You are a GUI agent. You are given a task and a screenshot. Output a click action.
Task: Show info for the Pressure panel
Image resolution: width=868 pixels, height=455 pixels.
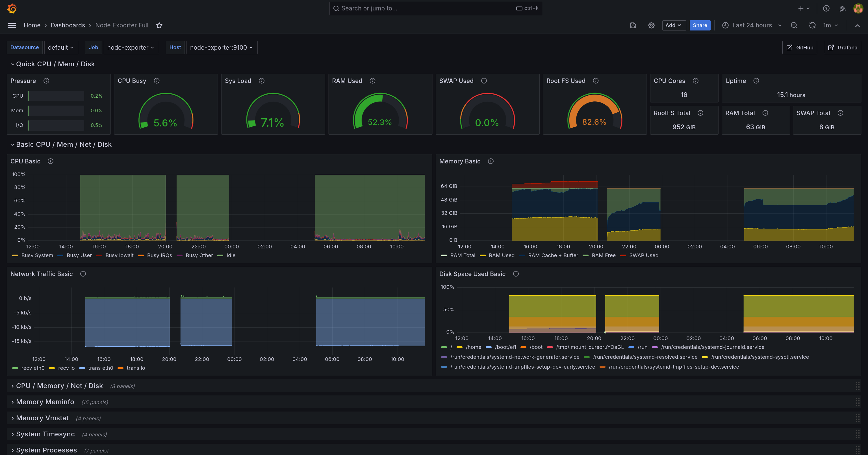[47, 81]
